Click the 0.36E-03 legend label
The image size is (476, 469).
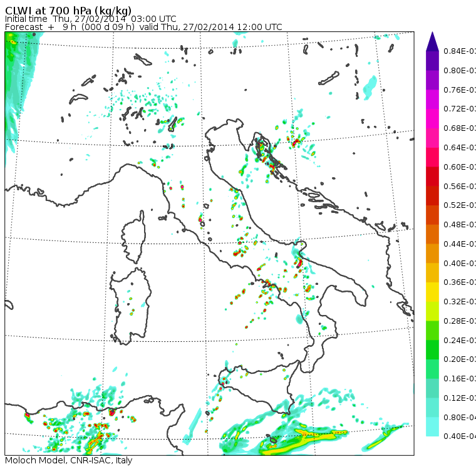[460, 282]
